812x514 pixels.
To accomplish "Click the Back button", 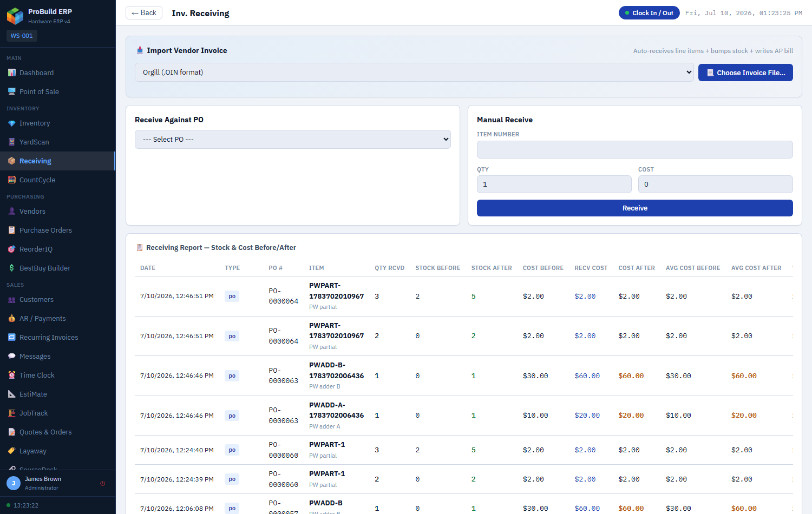I will click(144, 12).
